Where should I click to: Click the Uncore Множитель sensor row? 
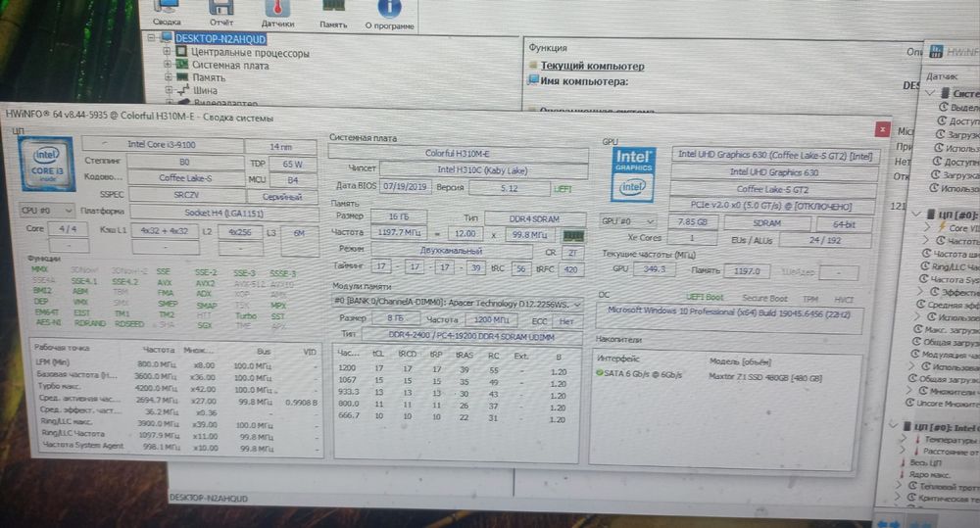[941, 404]
